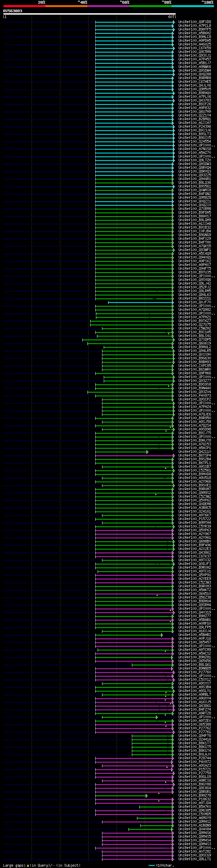This screenshot has height=868, width=217.
Task: Click the short green alignment bar for UniRef100_B9HZ78
Action: coord(121,796)
